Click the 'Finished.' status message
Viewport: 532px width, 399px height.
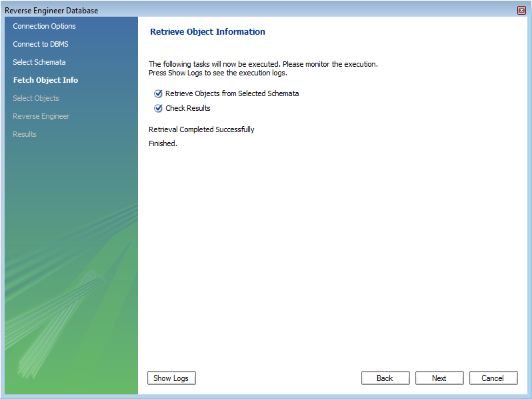163,143
